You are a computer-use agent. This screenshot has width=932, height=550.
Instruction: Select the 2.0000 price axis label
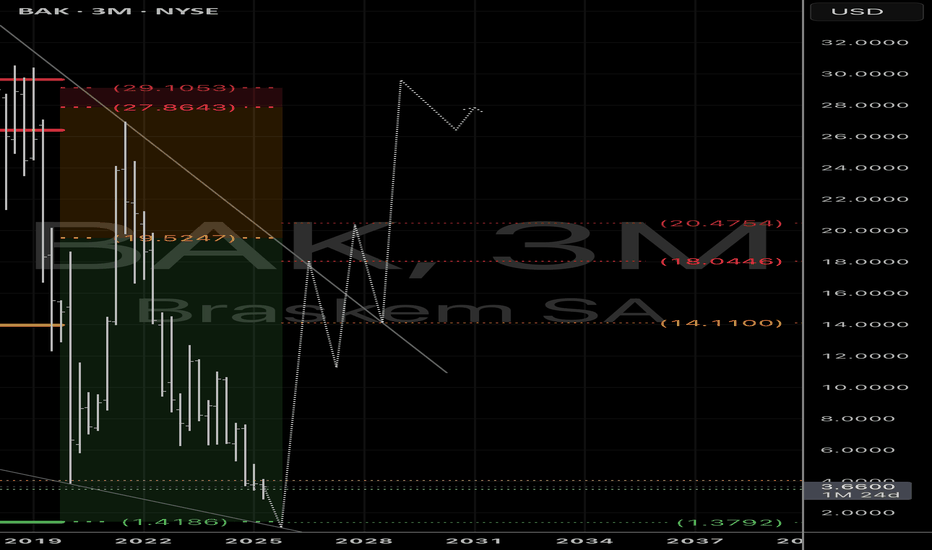858,513
